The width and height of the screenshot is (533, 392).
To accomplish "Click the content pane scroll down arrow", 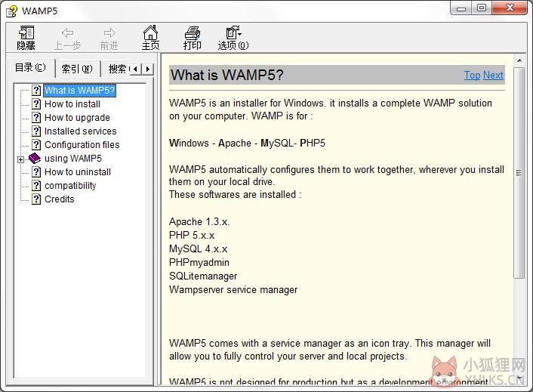I will pos(519,378).
